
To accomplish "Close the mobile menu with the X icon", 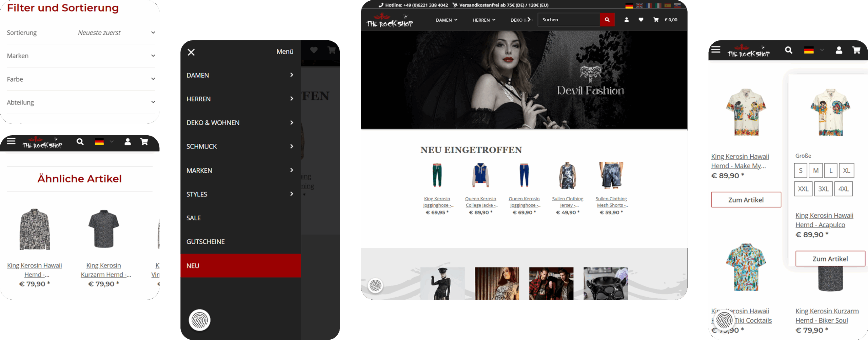I will 191,52.
